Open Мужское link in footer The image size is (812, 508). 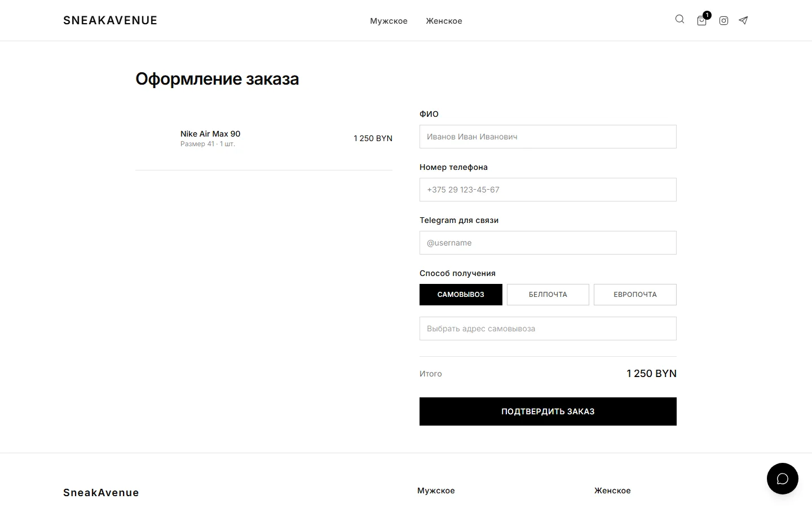click(436, 491)
